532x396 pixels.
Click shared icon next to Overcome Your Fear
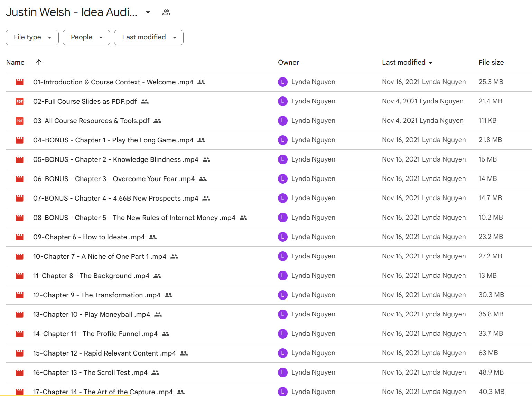[x=203, y=179]
